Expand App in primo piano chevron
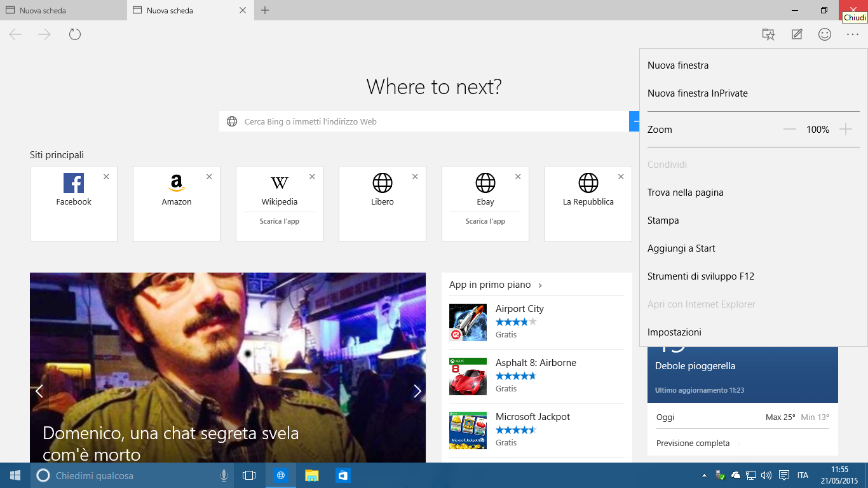 point(540,285)
